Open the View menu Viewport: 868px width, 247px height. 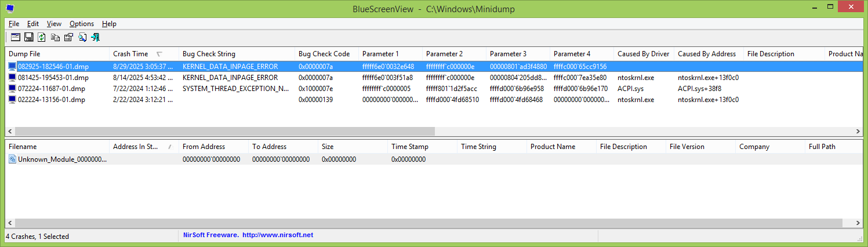coord(54,24)
